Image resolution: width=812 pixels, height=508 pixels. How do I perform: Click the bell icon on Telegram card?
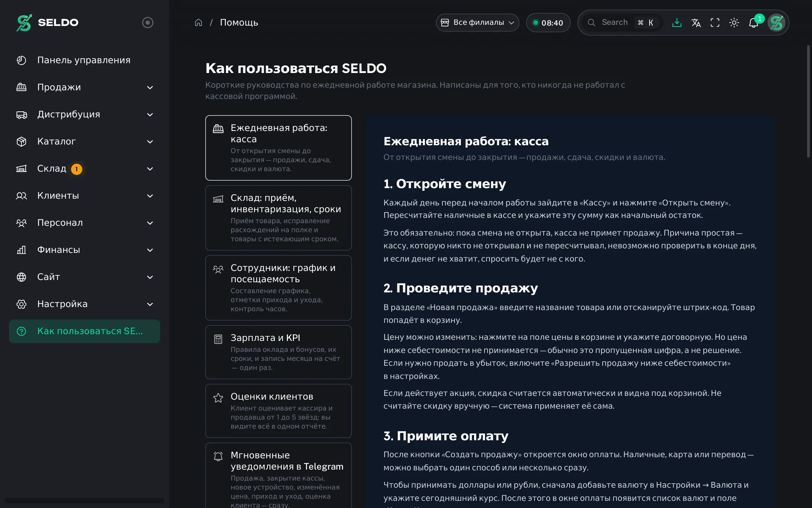(218, 456)
